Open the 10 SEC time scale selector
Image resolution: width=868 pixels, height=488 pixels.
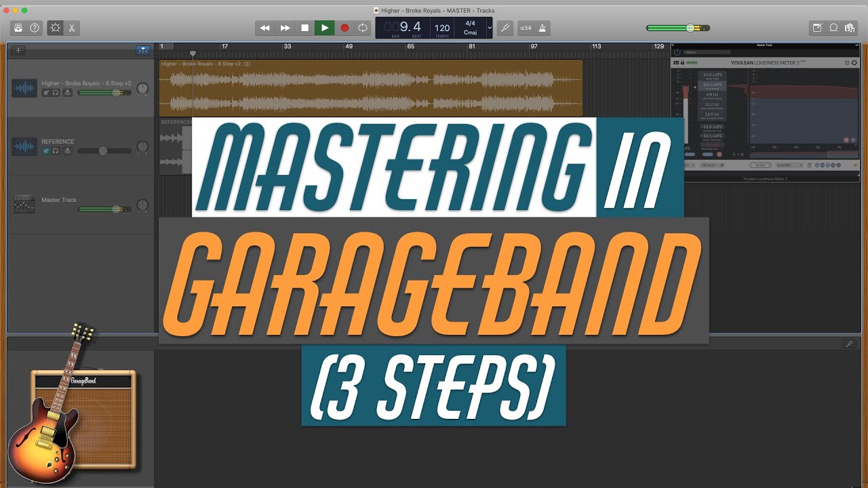pos(760,165)
